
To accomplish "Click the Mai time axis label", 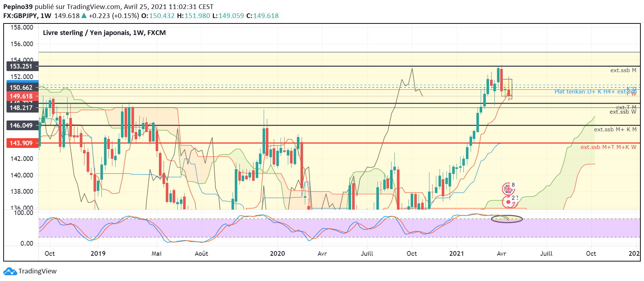I will pos(157,254).
